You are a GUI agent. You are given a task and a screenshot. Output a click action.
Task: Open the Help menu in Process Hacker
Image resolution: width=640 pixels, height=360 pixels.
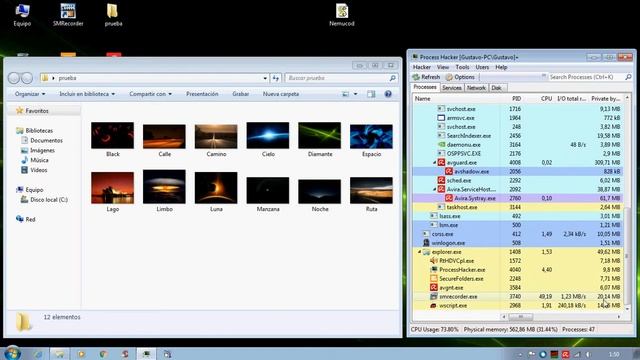[x=501, y=67]
